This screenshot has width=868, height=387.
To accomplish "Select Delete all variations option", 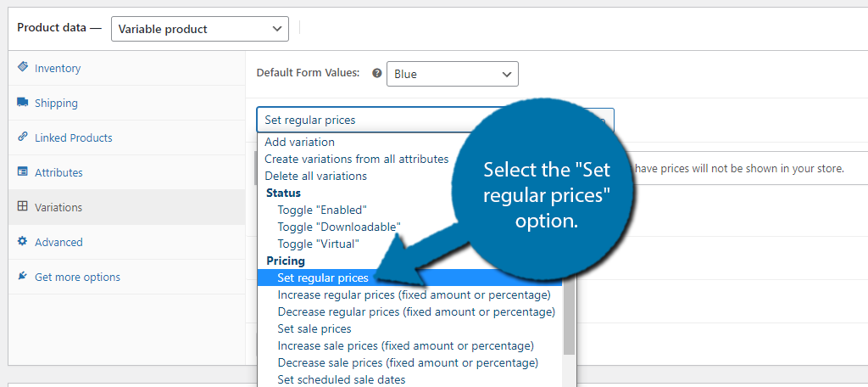I will pyautogui.click(x=315, y=176).
